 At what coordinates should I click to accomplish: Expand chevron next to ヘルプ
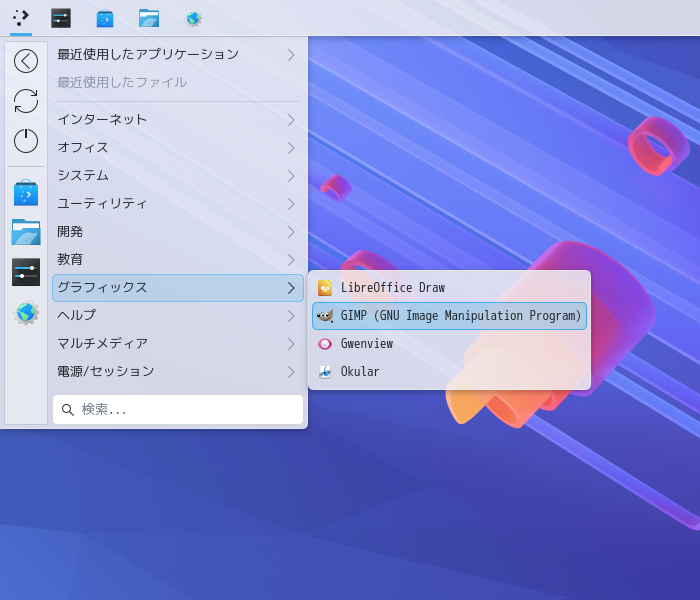click(291, 316)
